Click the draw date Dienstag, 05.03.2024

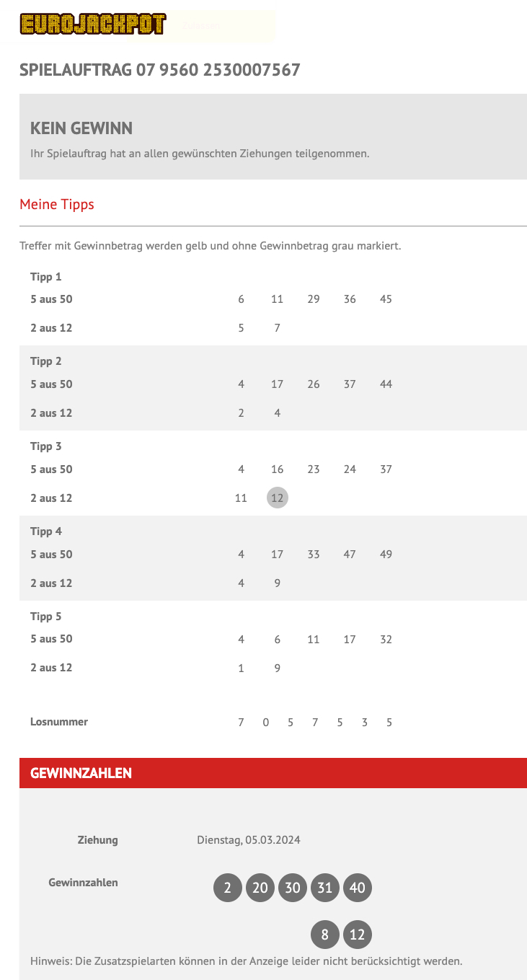pyautogui.click(x=249, y=840)
